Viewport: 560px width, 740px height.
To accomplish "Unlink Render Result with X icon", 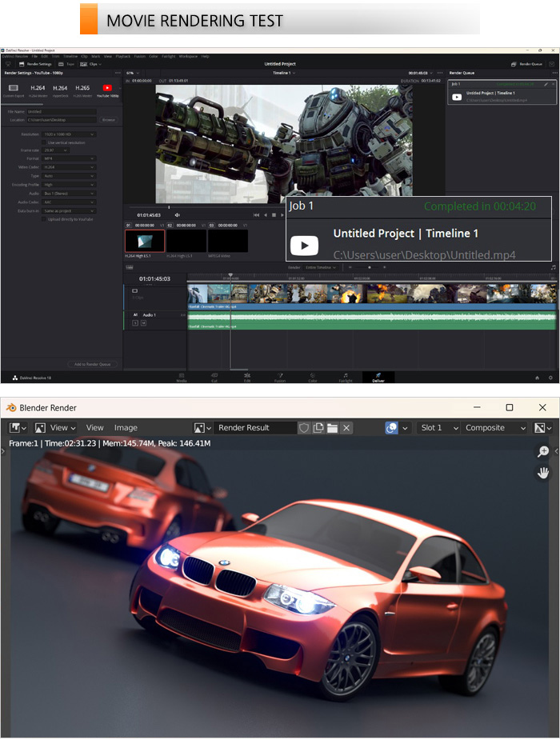I will click(346, 427).
